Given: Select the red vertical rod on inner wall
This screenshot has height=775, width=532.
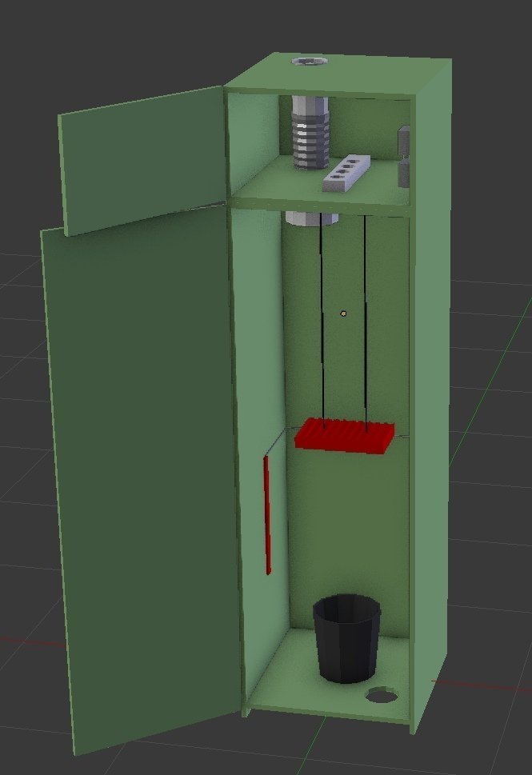Looking at the screenshot, I should pos(267,515).
